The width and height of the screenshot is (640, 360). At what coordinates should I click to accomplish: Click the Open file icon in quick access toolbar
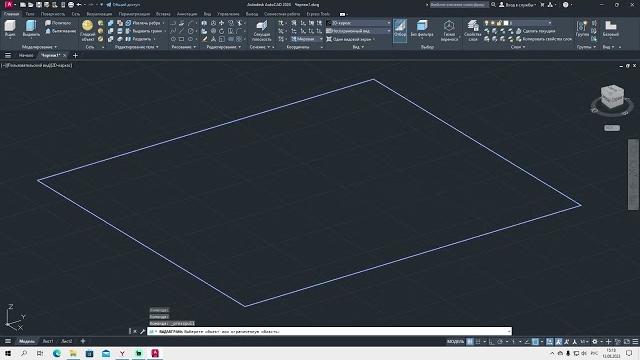click(31, 4)
